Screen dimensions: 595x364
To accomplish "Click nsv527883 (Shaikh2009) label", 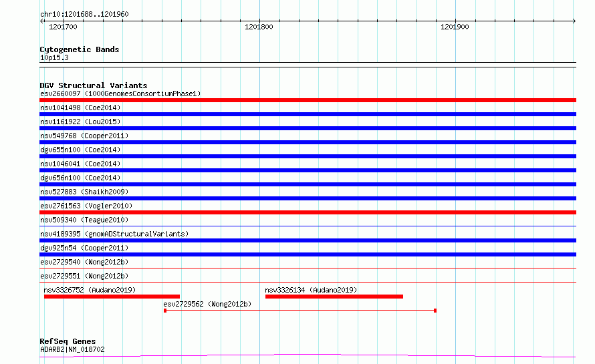I will coord(84,192).
